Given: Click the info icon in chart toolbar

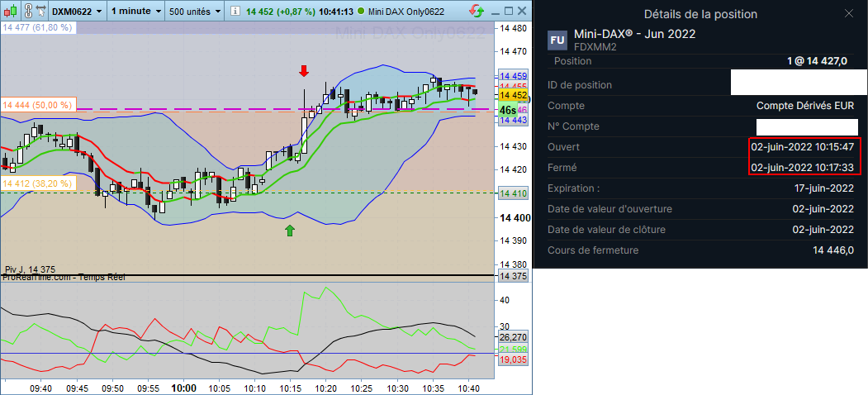Looking at the screenshot, I should pos(235,11).
